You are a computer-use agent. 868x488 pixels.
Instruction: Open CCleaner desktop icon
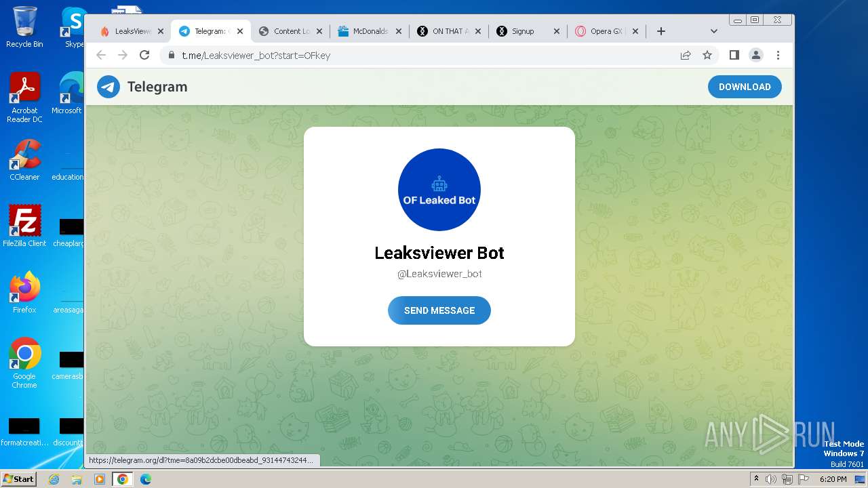click(x=24, y=160)
